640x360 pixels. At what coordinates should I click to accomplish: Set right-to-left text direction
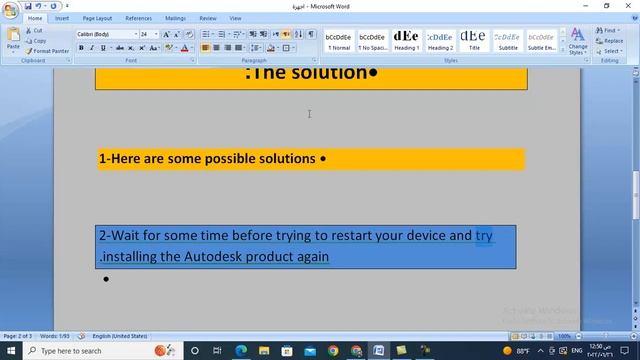point(286,34)
